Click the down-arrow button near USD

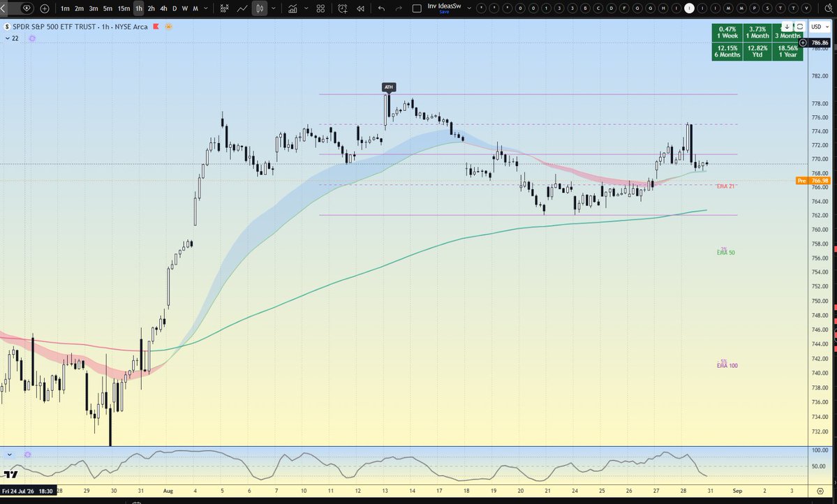[x=787, y=27]
